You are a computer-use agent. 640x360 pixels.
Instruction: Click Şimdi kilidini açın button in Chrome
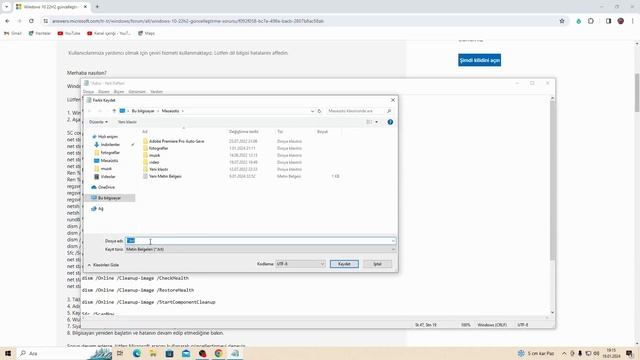tap(480, 60)
